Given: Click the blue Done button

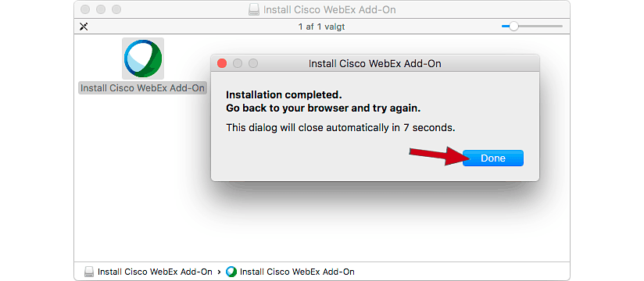Looking at the screenshot, I should coord(493,158).
